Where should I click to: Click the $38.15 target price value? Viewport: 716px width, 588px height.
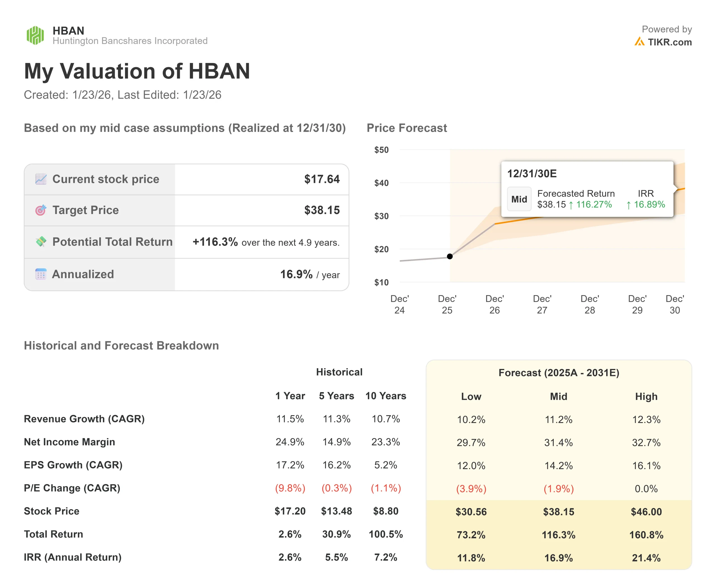click(322, 210)
